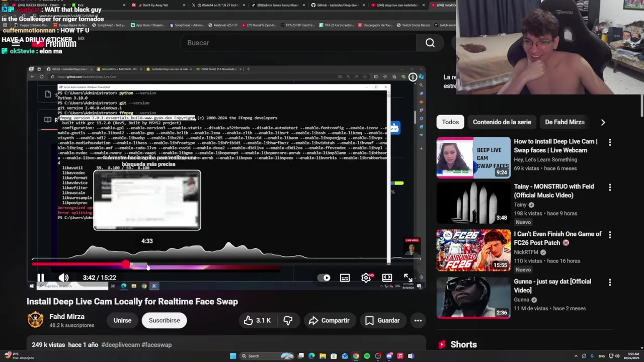644x362 pixels.
Task: Click the Compartir share button
Action: 329,320
